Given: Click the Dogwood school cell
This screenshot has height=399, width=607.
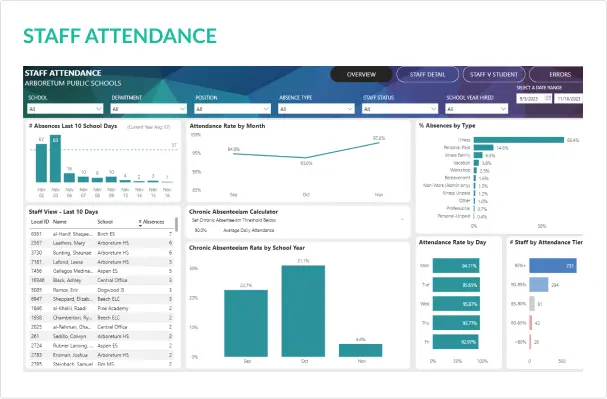Looking at the screenshot, I should point(111,290).
